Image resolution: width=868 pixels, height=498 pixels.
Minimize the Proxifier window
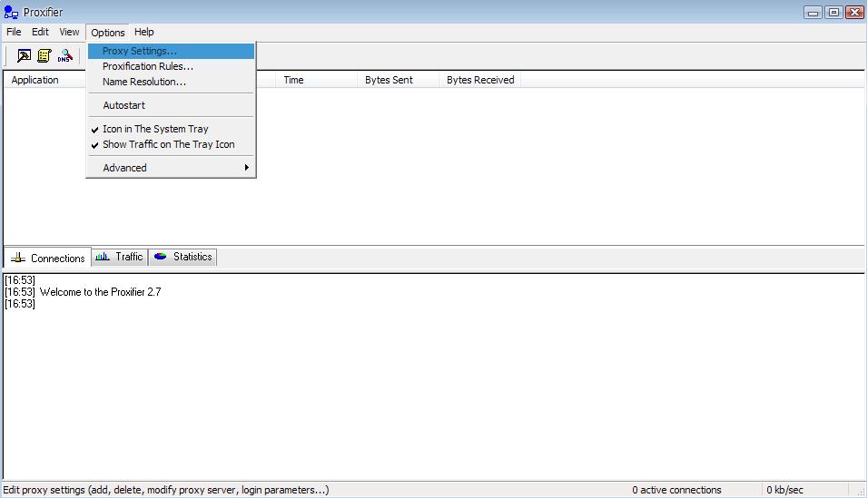pos(813,12)
